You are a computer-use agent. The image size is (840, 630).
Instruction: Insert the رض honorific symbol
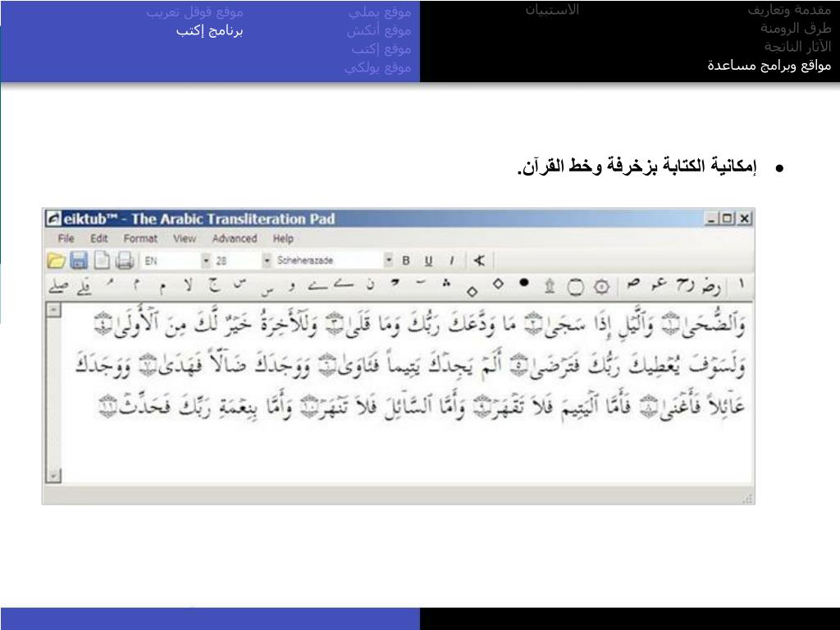[711, 286]
